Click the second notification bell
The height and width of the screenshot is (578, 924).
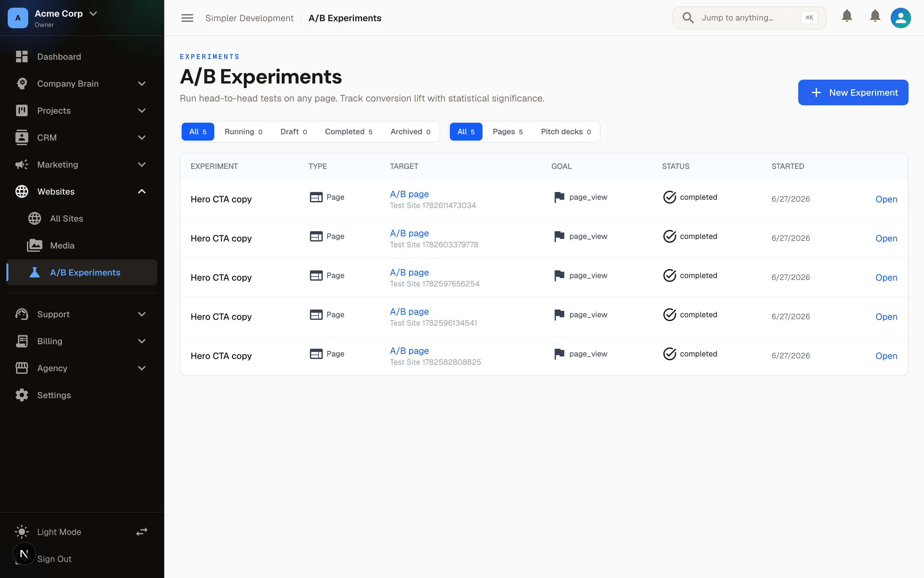875,16
